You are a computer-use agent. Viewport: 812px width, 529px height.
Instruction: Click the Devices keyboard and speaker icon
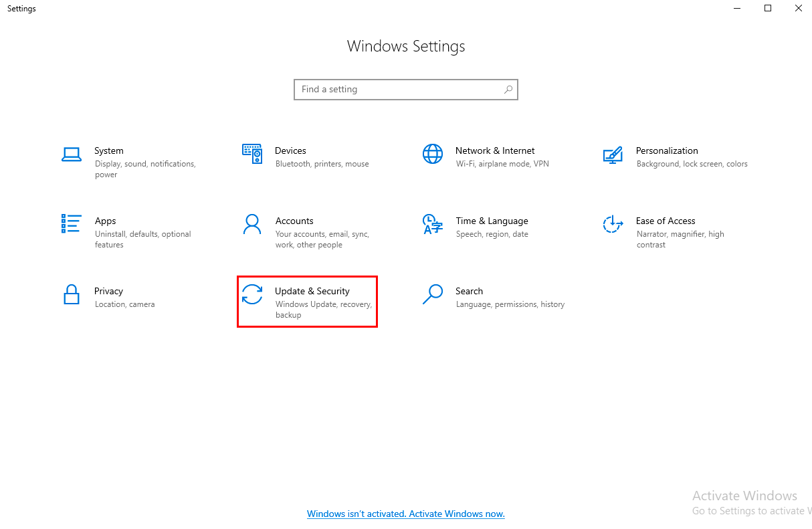coord(252,154)
